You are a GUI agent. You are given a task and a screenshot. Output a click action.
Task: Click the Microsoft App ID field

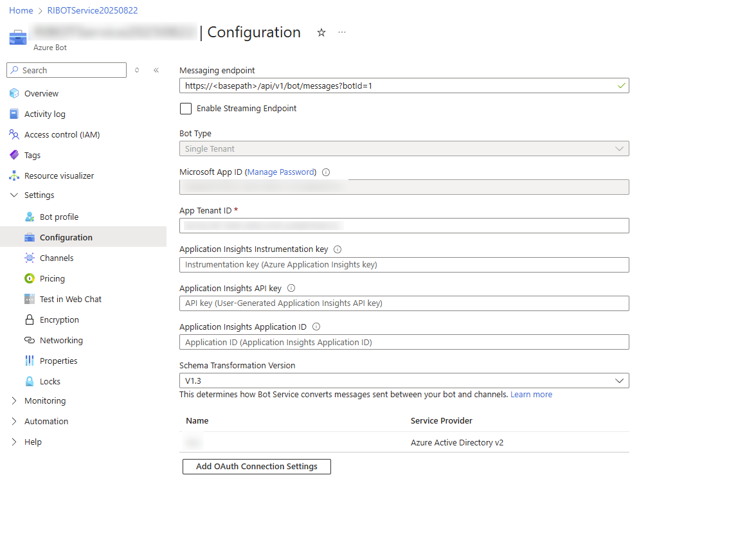[x=404, y=187]
